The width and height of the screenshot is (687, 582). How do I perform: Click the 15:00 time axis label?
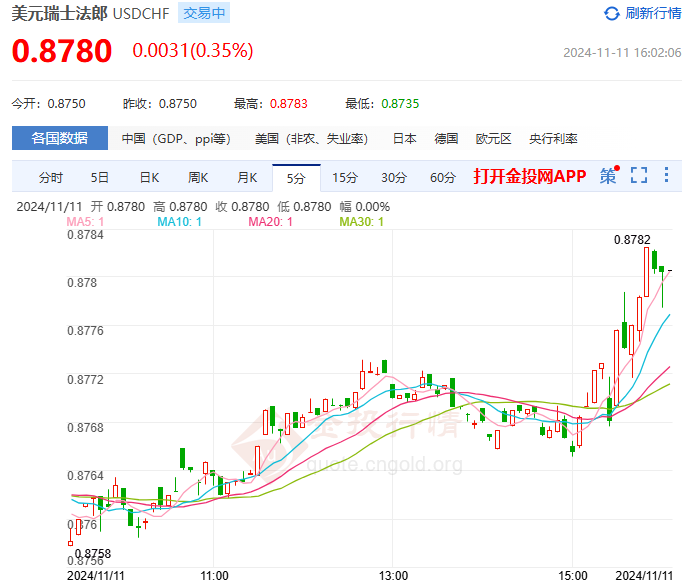pyautogui.click(x=573, y=575)
